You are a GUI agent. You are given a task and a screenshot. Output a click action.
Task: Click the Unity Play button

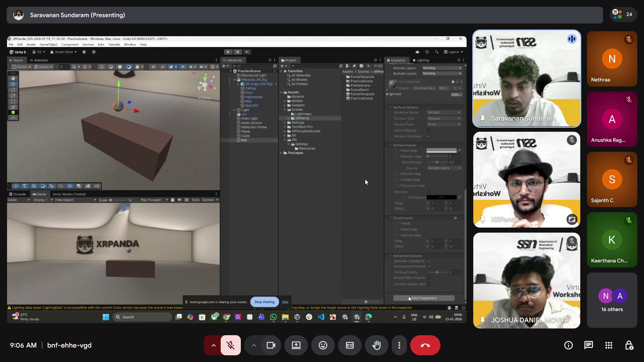228,52
